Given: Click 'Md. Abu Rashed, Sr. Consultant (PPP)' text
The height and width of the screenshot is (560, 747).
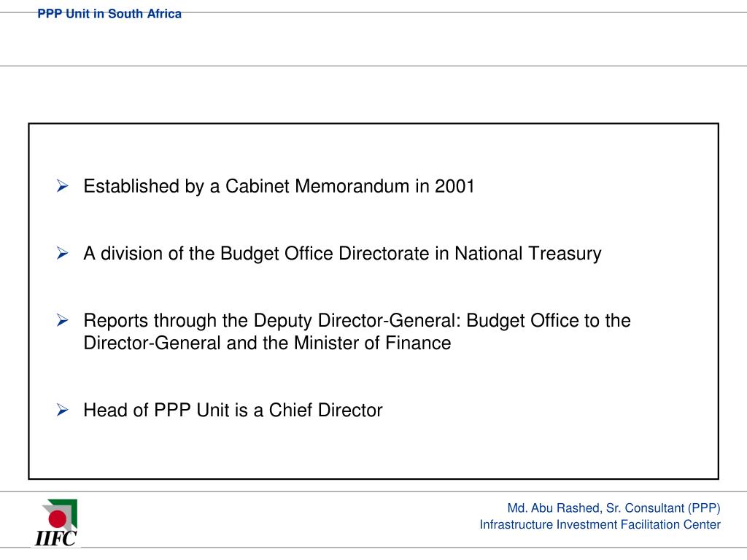Looking at the screenshot, I should (614, 508).
